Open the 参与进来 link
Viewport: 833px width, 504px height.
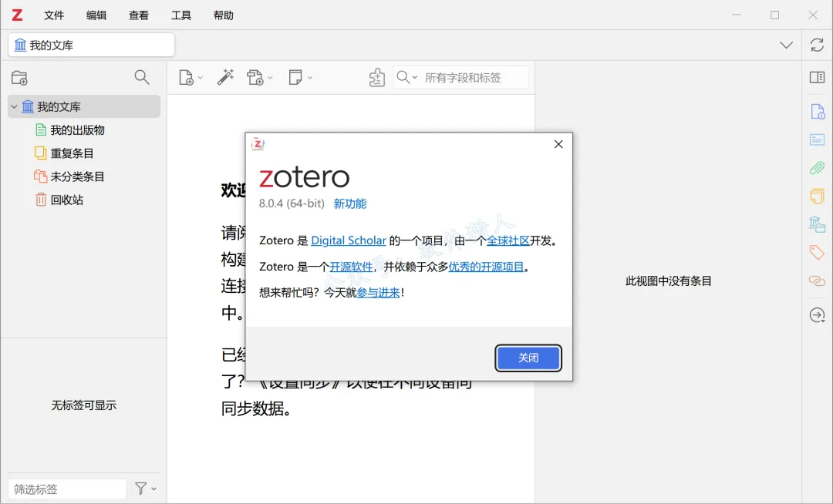tap(378, 292)
